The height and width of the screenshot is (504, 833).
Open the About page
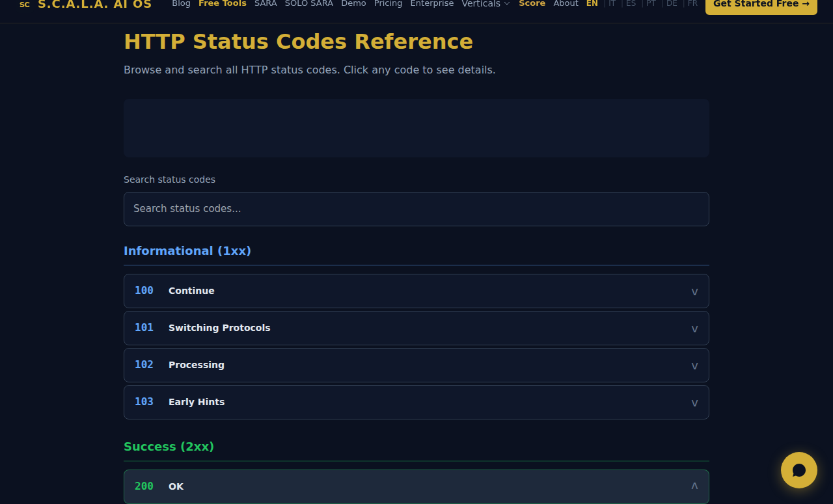click(x=566, y=4)
